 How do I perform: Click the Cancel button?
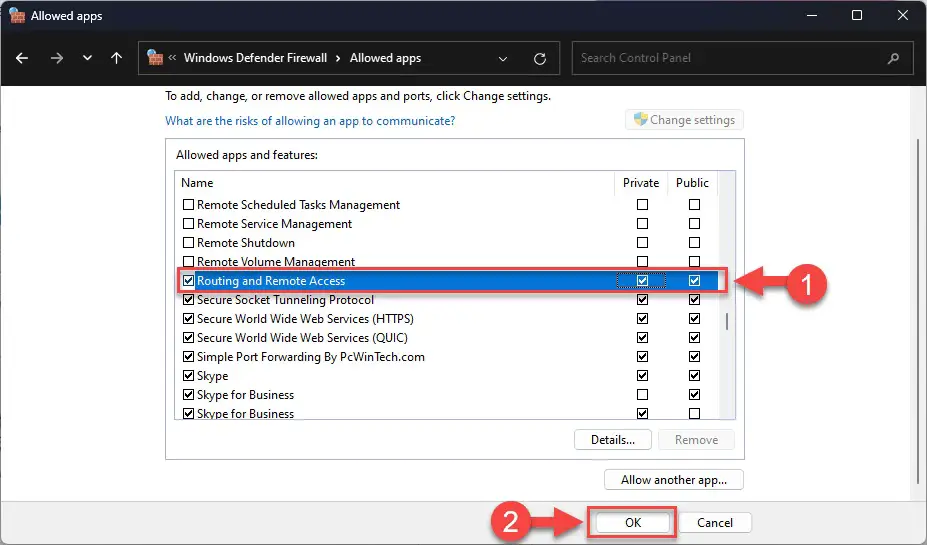click(x=714, y=523)
